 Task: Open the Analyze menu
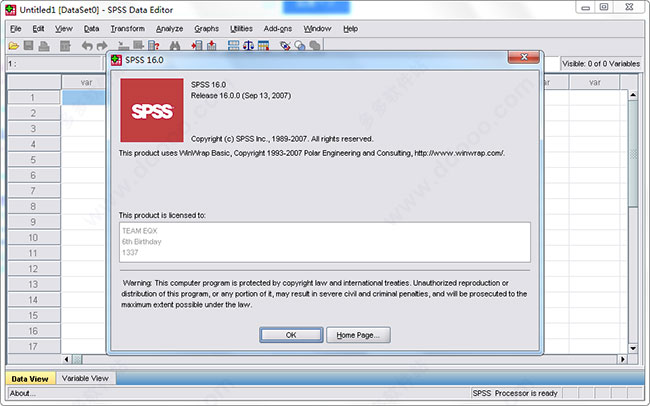click(170, 29)
